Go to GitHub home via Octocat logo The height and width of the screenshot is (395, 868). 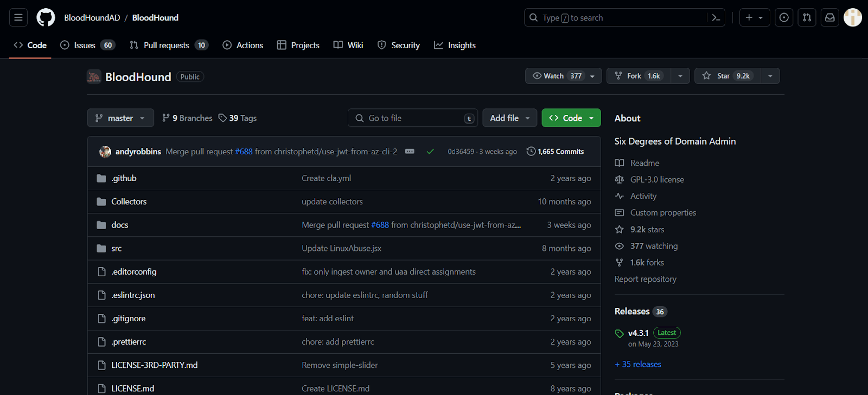click(46, 17)
